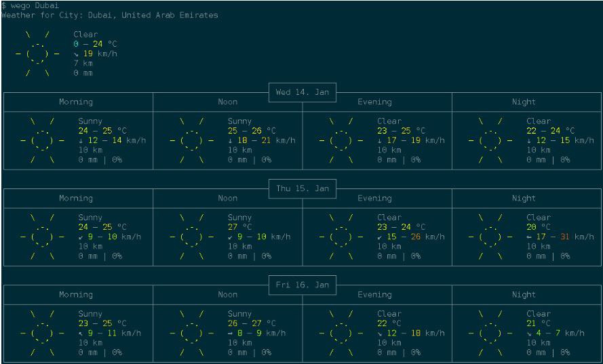Click Friday morning's sun icon
603x364 pixels.
pyautogui.click(x=42, y=333)
